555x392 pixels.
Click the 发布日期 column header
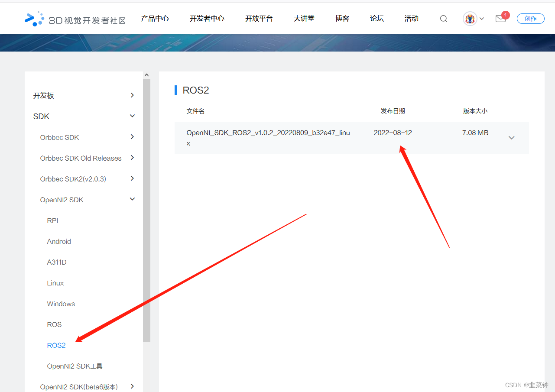tap(393, 111)
